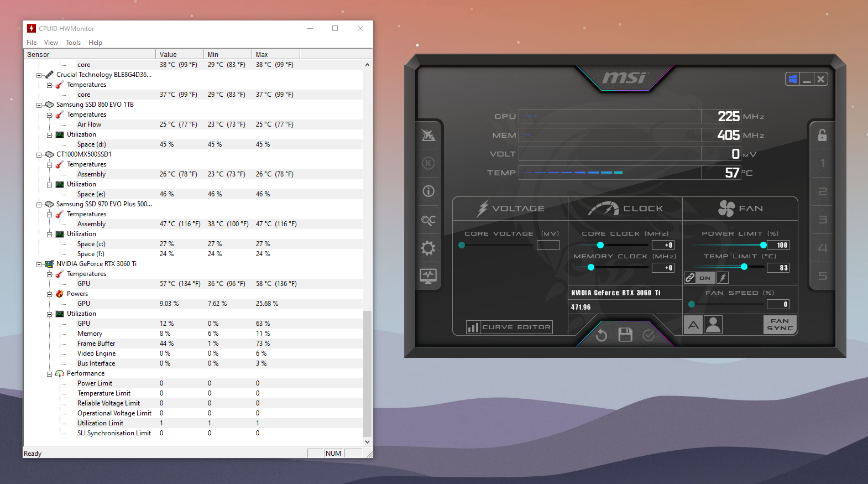Select Afterburner profile slot 2
This screenshot has width=868, height=484.
[x=822, y=191]
